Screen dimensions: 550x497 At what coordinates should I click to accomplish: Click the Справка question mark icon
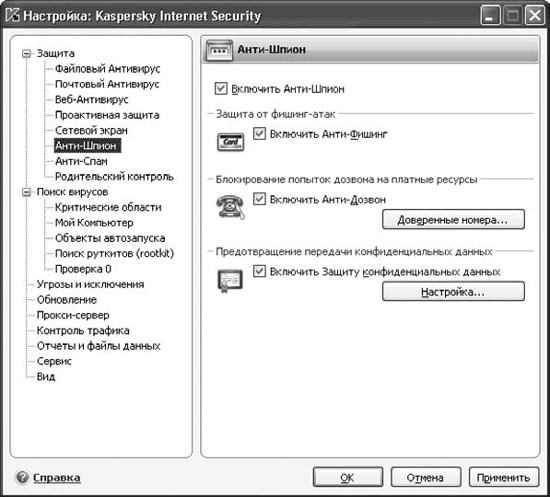tap(22, 477)
